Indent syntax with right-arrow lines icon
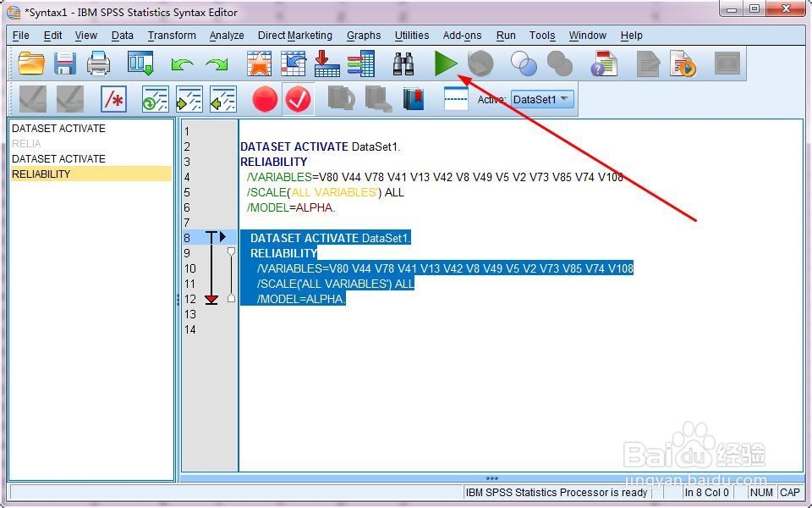The height and width of the screenshot is (508, 812). [x=189, y=99]
